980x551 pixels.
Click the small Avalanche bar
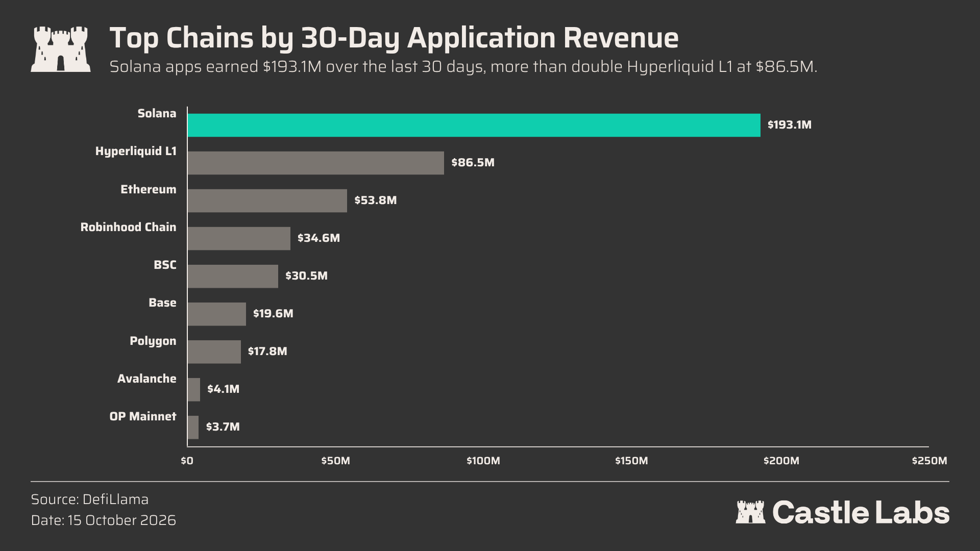click(x=193, y=389)
